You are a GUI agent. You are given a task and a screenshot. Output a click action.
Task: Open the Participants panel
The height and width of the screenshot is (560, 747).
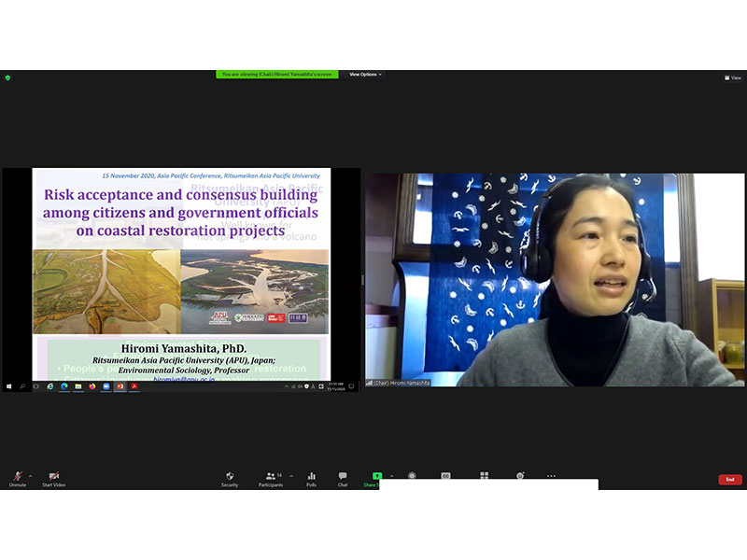coord(270,478)
